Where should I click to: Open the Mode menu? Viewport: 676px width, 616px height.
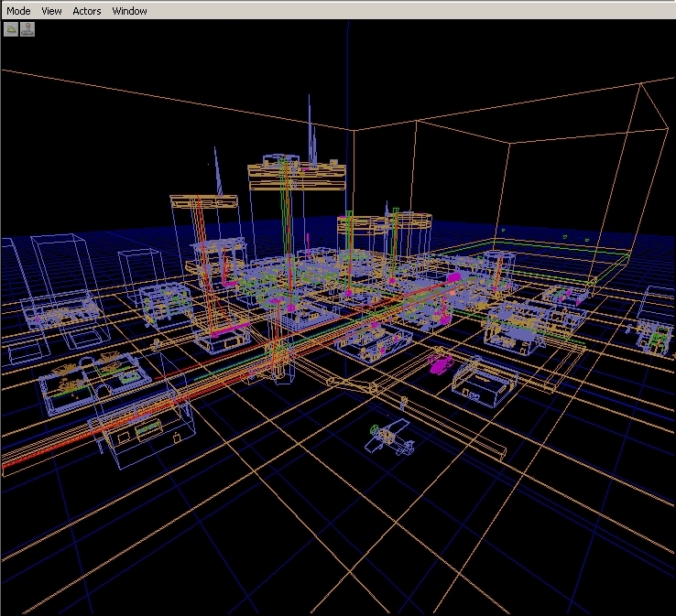[18, 11]
